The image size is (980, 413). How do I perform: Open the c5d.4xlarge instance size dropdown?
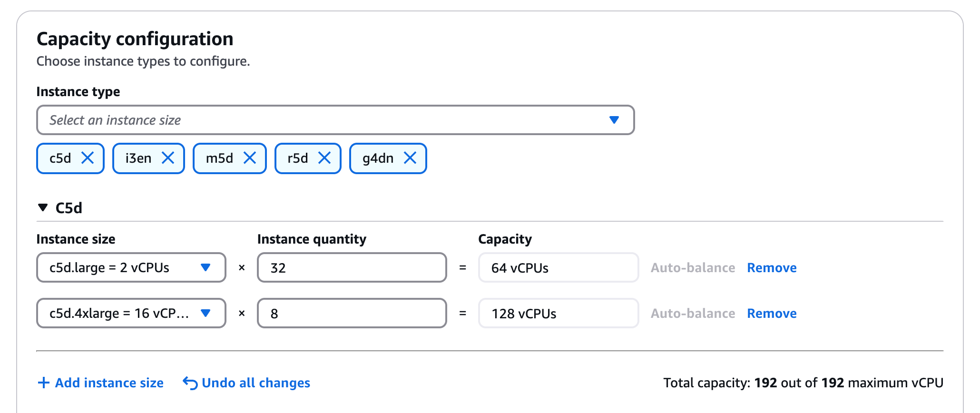131,313
